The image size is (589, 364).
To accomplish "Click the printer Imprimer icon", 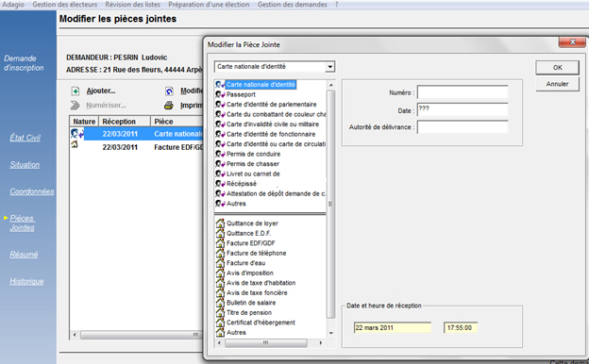I will (169, 106).
